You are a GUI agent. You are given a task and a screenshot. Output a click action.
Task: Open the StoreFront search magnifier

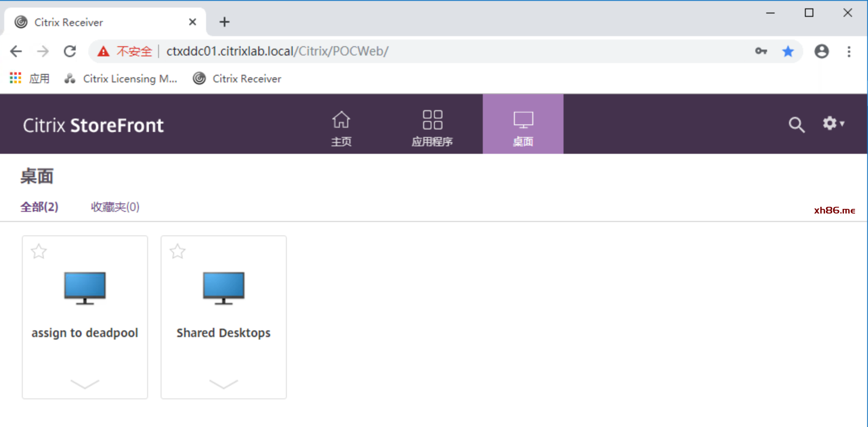click(797, 125)
